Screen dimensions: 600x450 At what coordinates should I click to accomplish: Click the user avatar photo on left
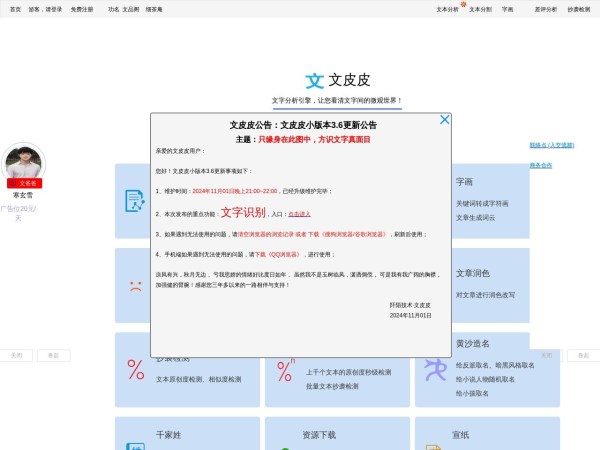tap(24, 163)
